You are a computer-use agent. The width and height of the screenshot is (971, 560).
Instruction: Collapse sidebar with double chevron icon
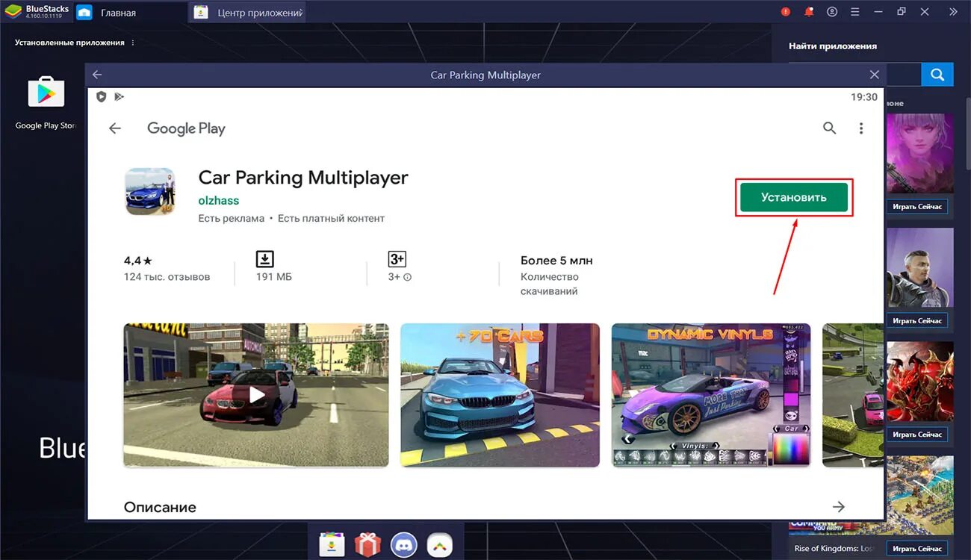953,12
